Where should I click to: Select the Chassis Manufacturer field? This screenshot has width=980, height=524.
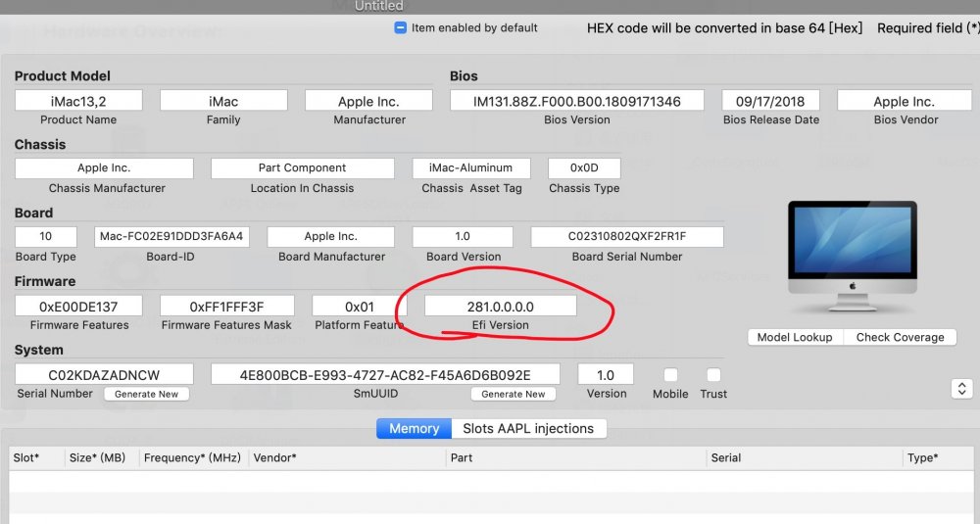tap(105, 168)
